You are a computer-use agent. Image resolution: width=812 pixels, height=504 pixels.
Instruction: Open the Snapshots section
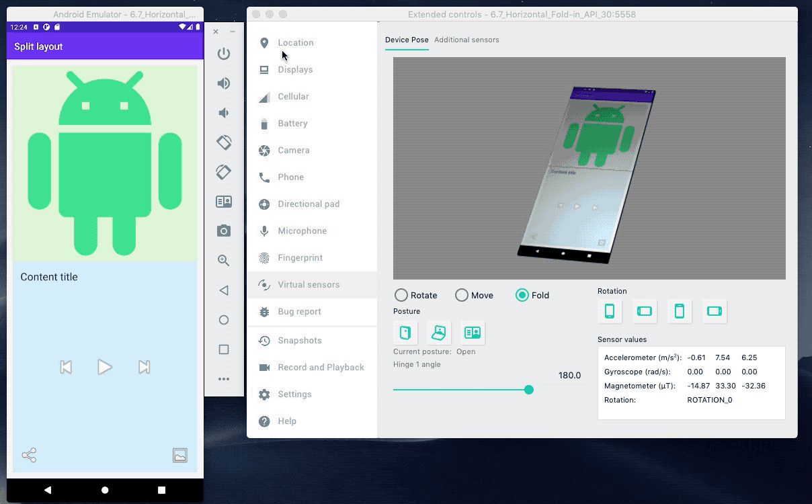point(299,341)
